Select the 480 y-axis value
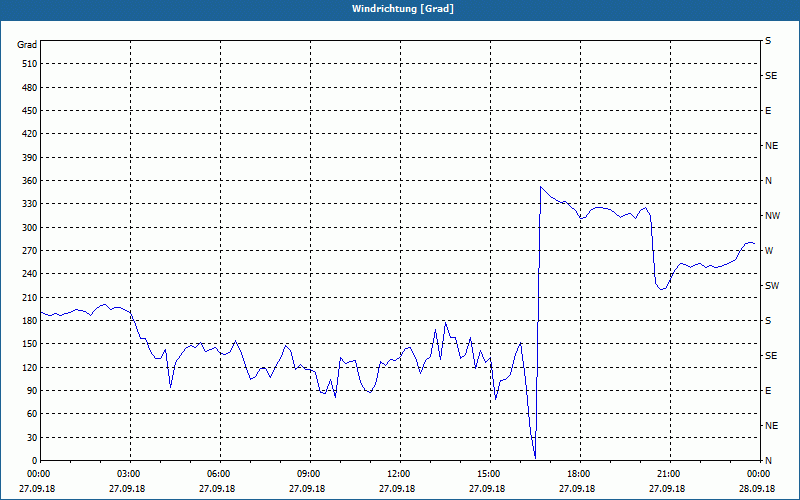 point(30,88)
